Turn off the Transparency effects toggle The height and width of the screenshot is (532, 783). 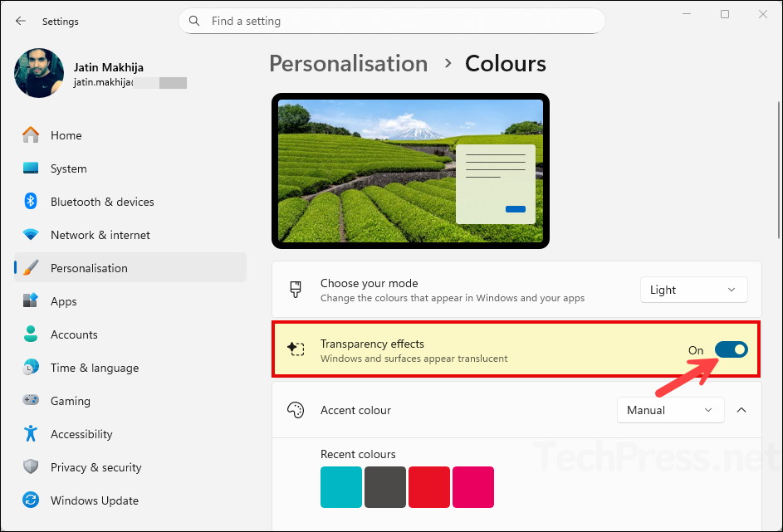point(731,350)
